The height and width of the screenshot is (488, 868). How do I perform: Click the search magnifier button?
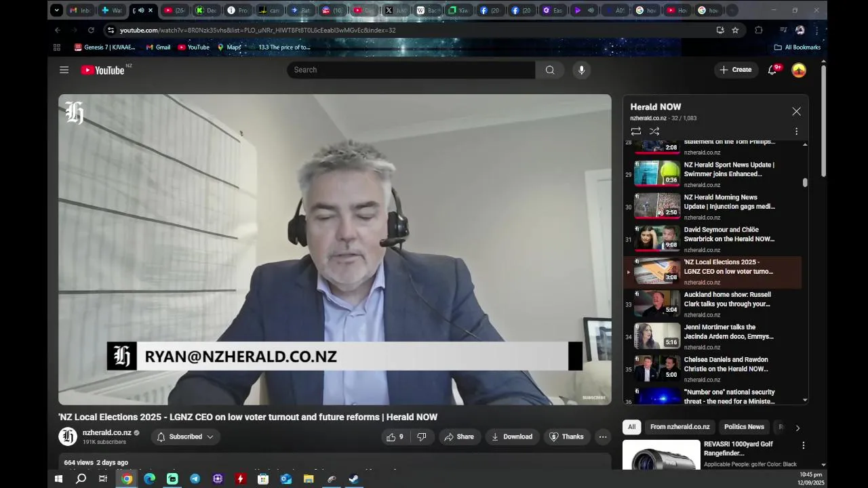point(550,70)
